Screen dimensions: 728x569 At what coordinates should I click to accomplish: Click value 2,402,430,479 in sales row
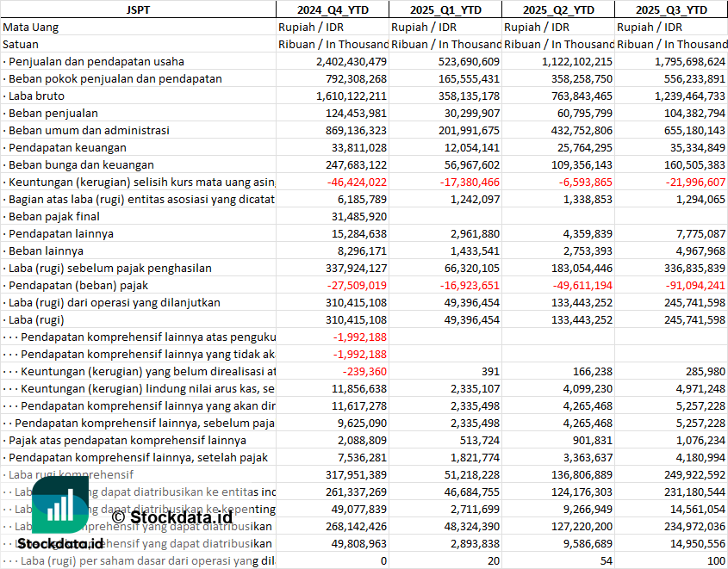pyautogui.click(x=352, y=62)
